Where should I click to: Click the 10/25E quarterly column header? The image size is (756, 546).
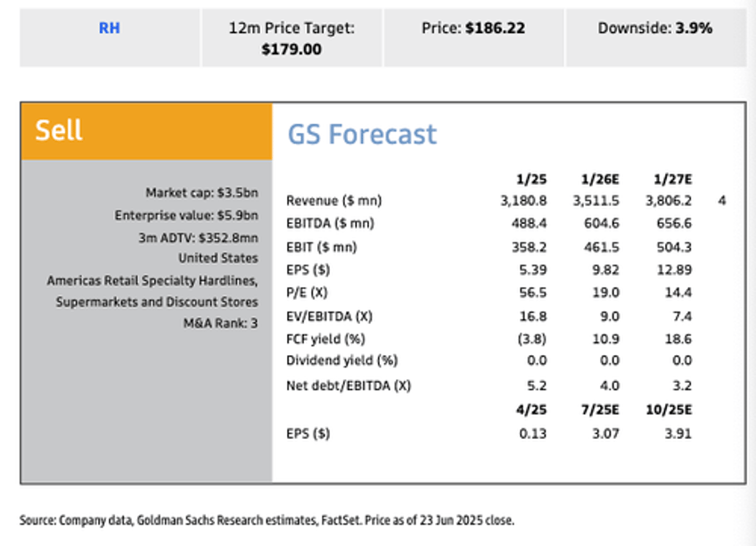[669, 410]
